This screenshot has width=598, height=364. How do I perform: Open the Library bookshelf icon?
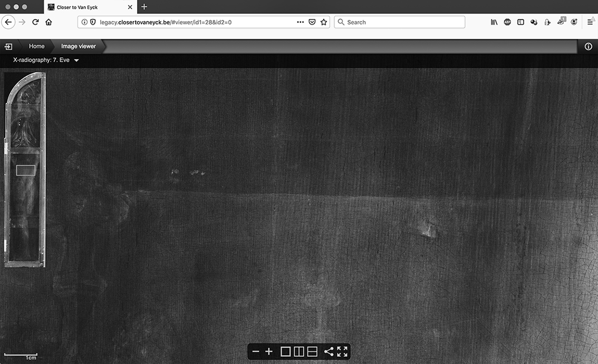pyautogui.click(x=494, y=22)
